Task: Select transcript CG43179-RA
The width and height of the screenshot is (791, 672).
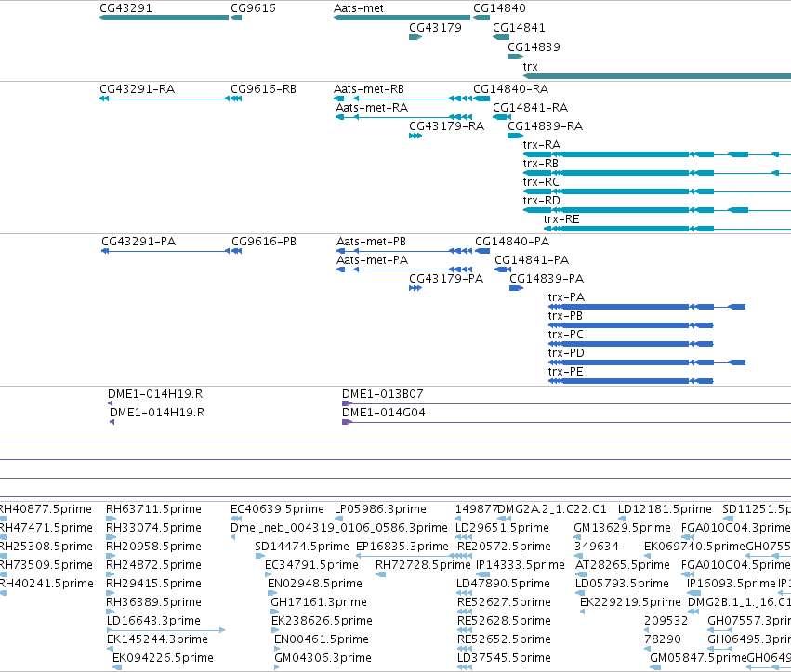Action: (446, 126)
